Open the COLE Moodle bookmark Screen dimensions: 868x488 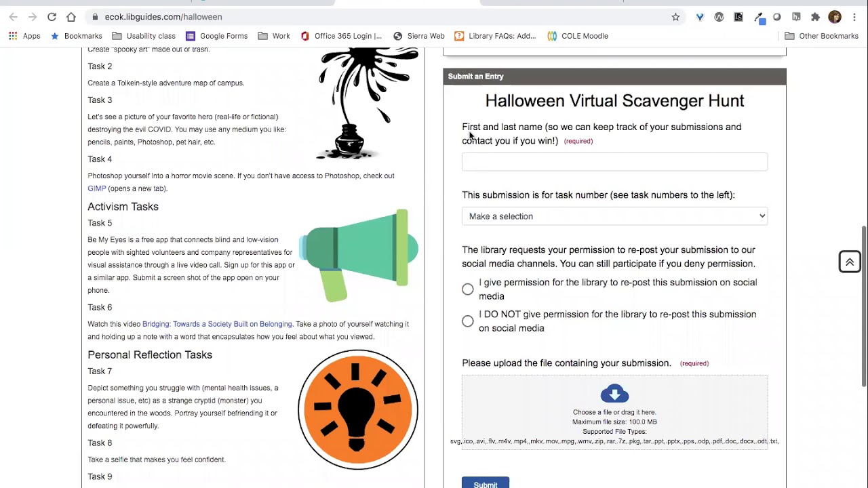pos(578,36)
